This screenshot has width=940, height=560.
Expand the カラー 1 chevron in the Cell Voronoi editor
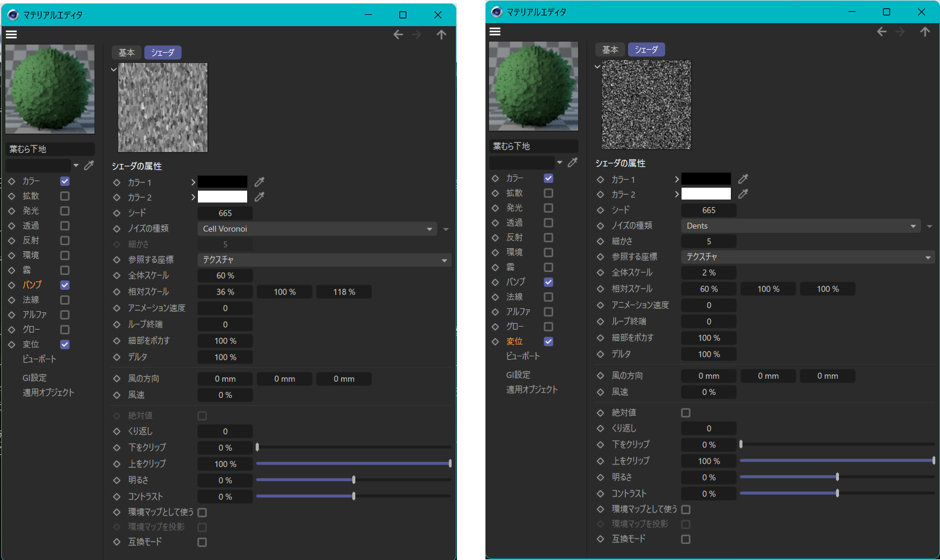[193, 182]
